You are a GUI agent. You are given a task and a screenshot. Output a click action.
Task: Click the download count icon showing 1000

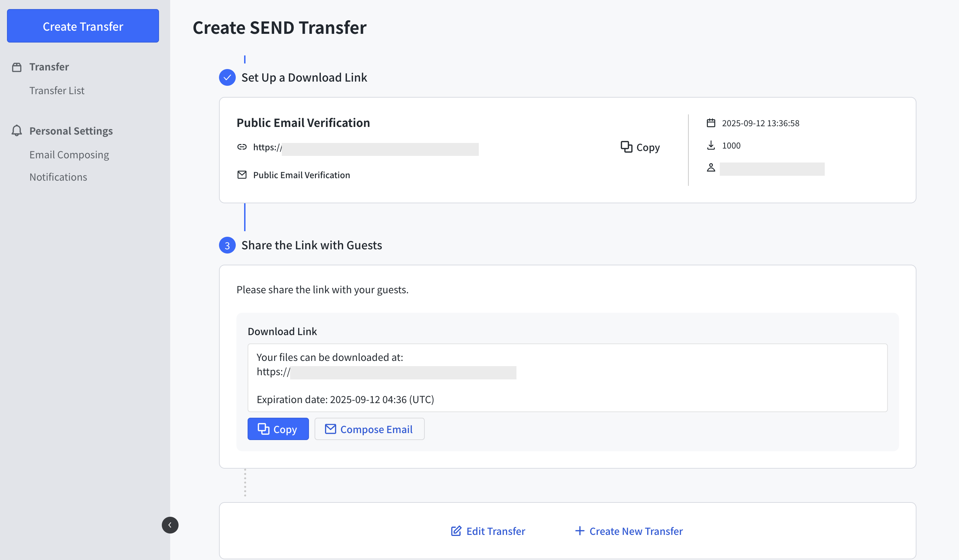(711, 145)
